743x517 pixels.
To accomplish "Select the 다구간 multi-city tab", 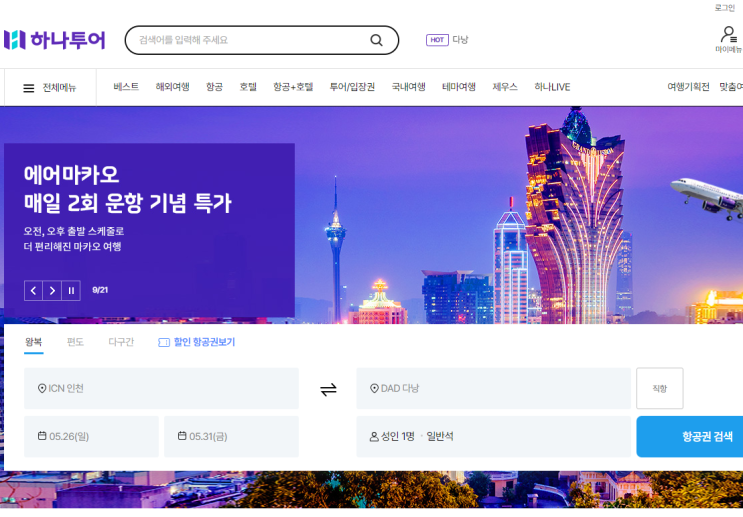I will pos(121,342).
